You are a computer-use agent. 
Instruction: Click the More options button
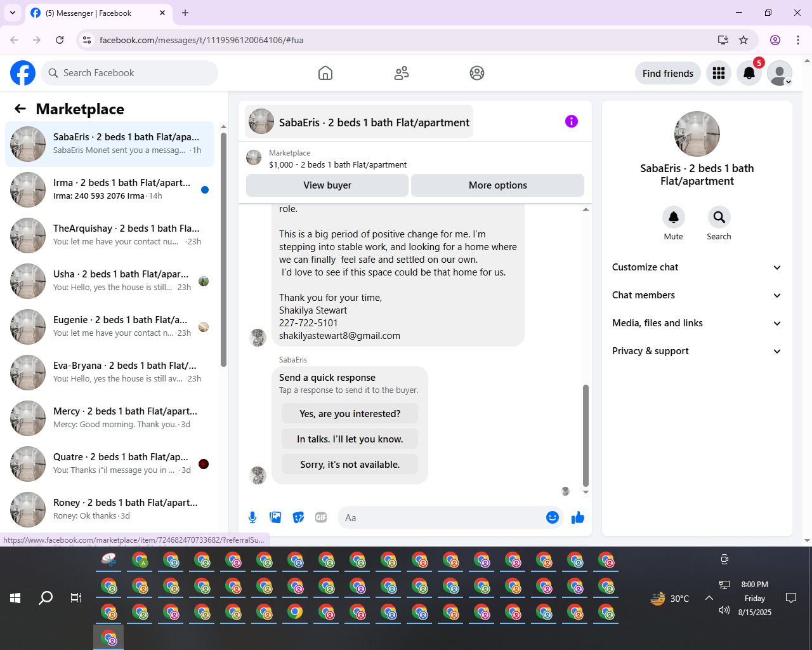(498, 185)
